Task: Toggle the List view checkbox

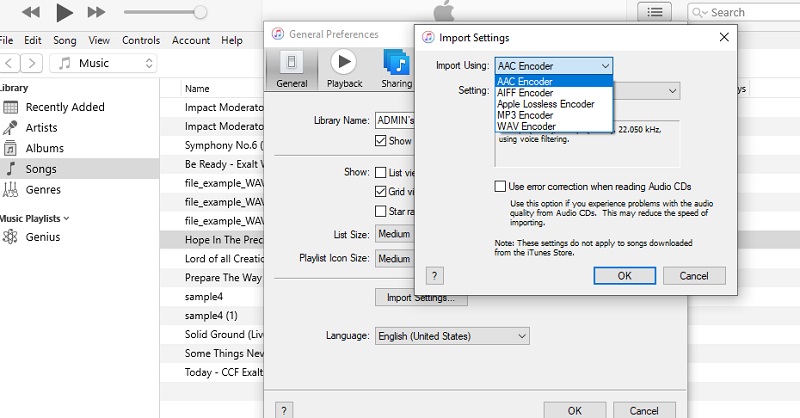Action: (x=381, y=173)
